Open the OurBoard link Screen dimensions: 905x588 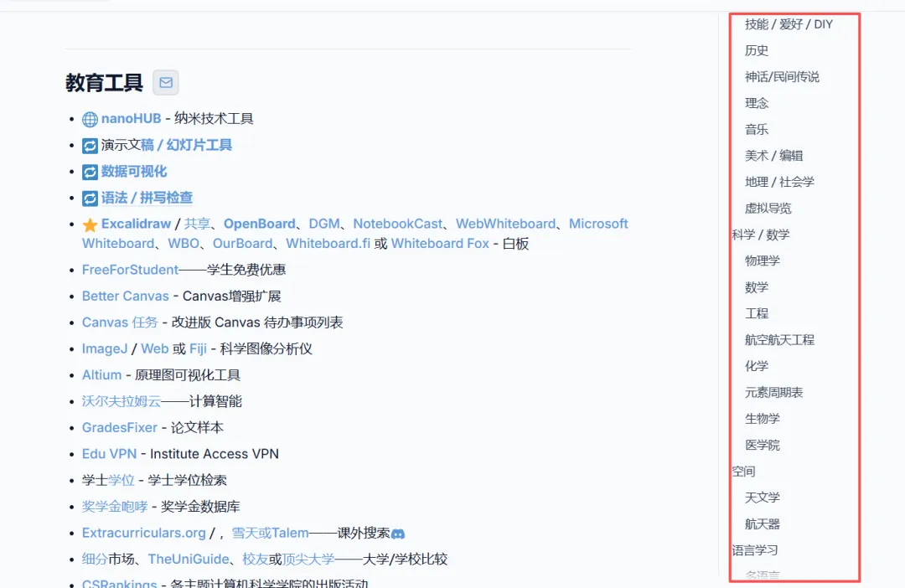click(x=242, y=244)
